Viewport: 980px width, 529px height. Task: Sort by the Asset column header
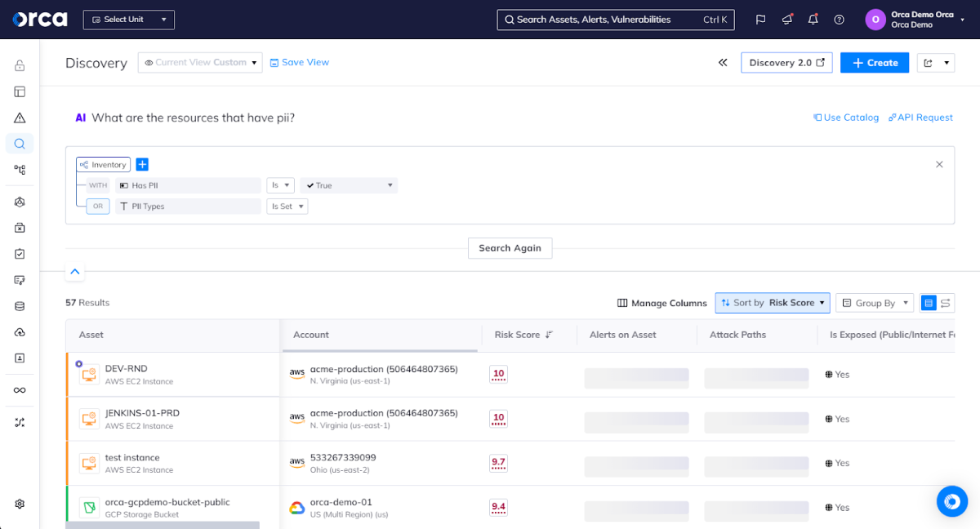pos(91,335)
